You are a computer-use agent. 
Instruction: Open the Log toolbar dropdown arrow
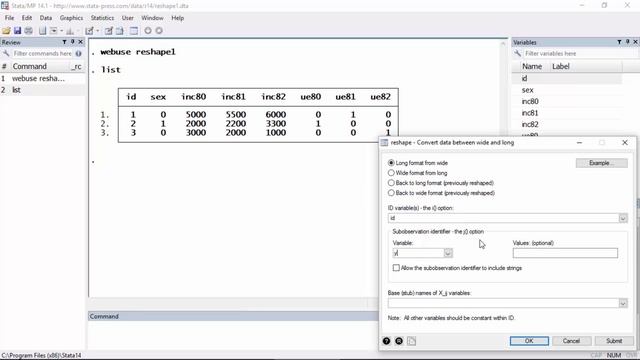61,31
